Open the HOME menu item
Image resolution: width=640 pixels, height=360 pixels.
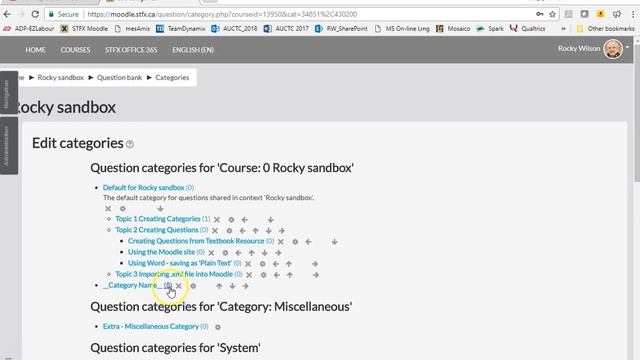[x=35, y=50]
